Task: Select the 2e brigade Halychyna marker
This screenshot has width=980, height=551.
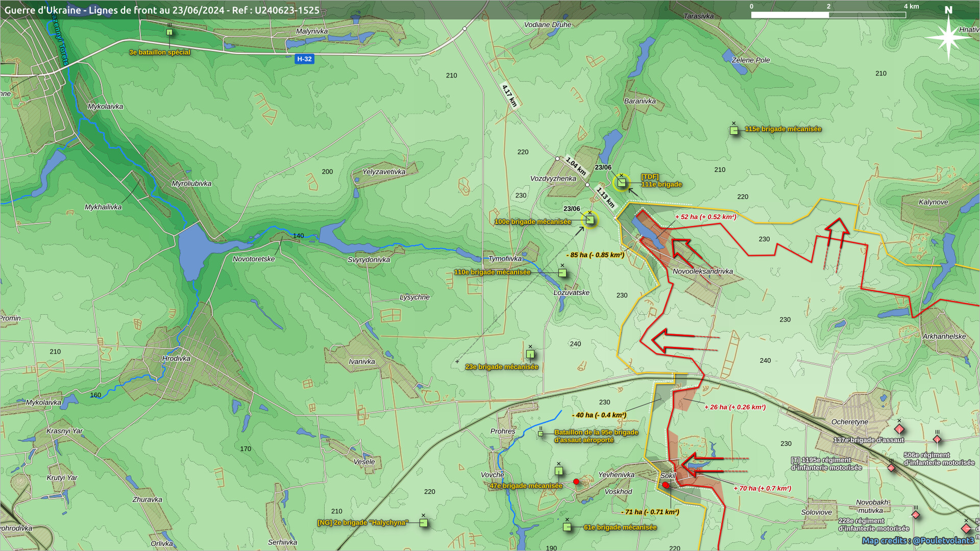Action: click(x=423, y=523)
